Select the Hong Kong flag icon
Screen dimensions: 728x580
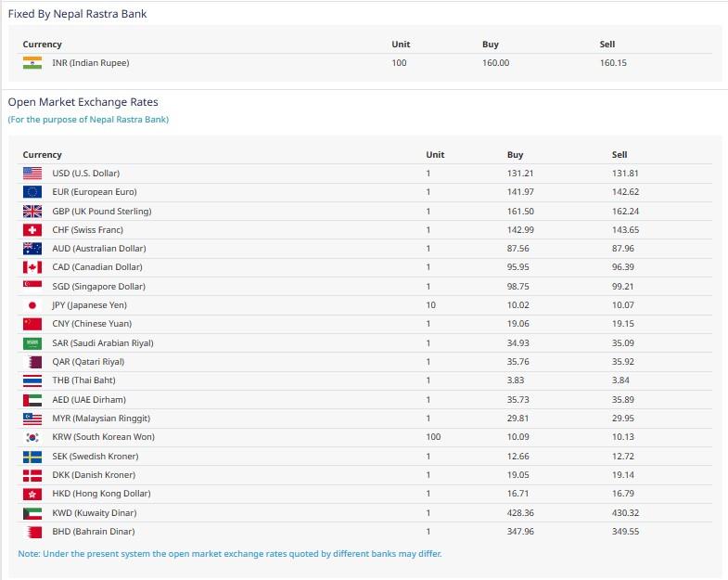[32, 494]
